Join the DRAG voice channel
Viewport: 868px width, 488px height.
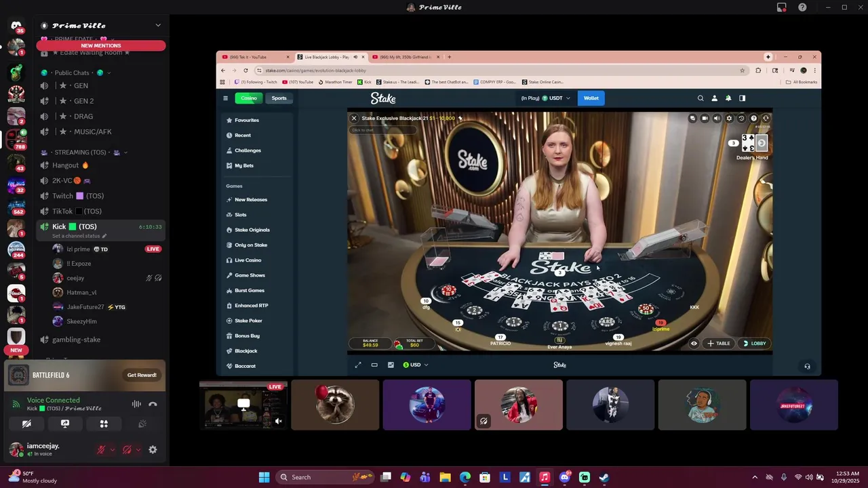click(100, 117)
